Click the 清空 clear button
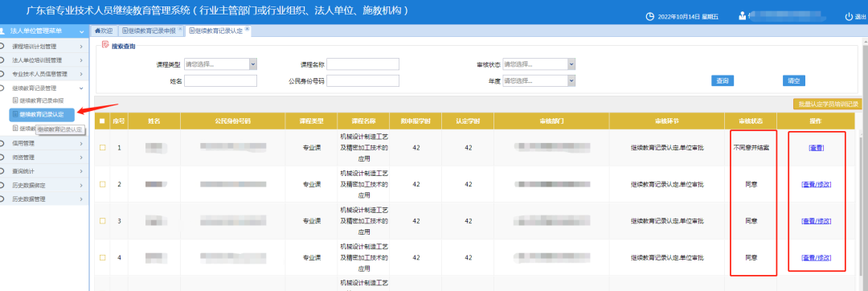Screen dimensions: 868x291 (x=794, y=80)
